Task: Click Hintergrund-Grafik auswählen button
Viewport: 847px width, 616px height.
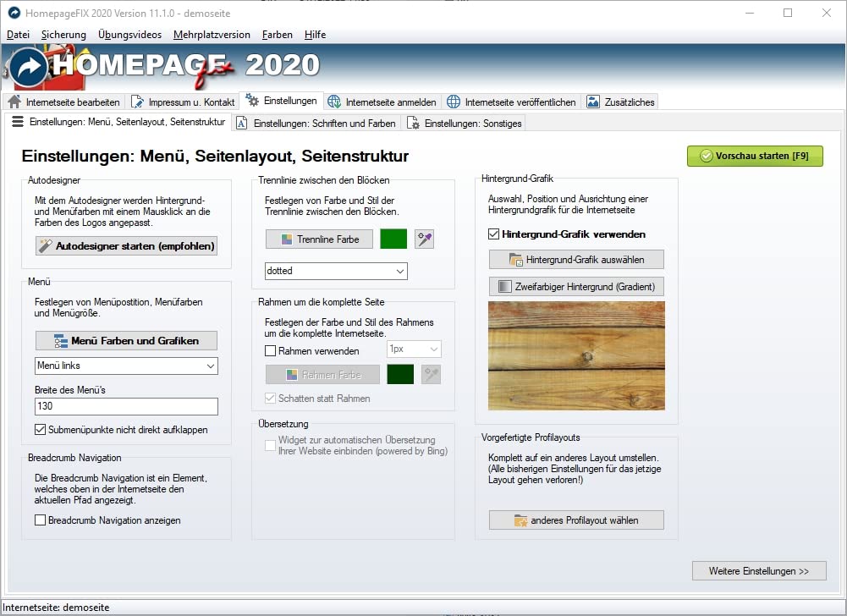Action: [576, 260]
